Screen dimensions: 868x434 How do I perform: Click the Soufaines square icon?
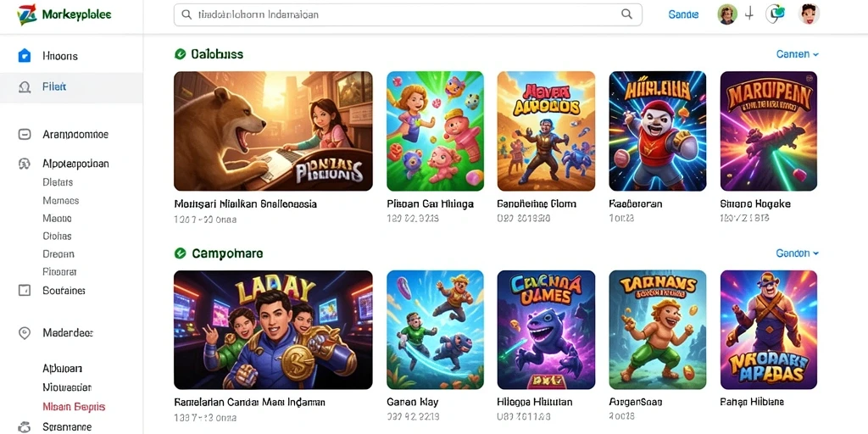point(25,290)
